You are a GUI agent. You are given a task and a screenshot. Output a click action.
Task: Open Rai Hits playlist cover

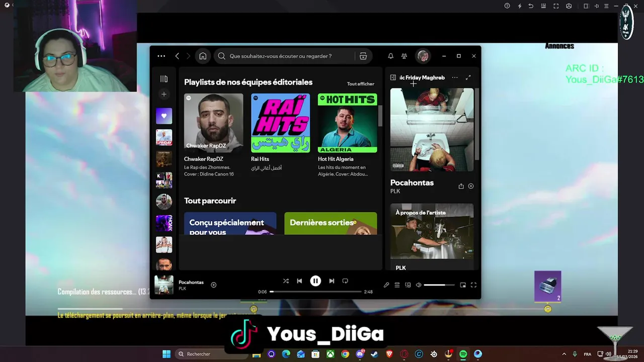tap(280, 123)
